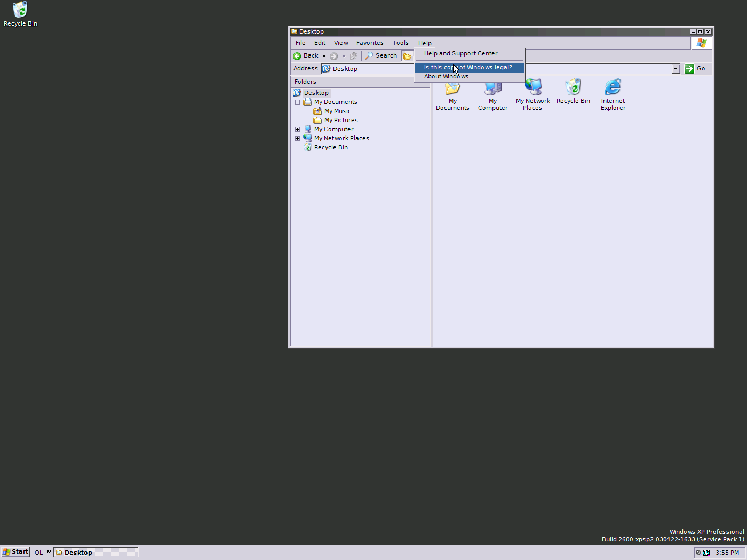The height and width of the screenshot is (560, 747).
Task: Minimize the Desktop explorer window
Action: pos(693,32)
